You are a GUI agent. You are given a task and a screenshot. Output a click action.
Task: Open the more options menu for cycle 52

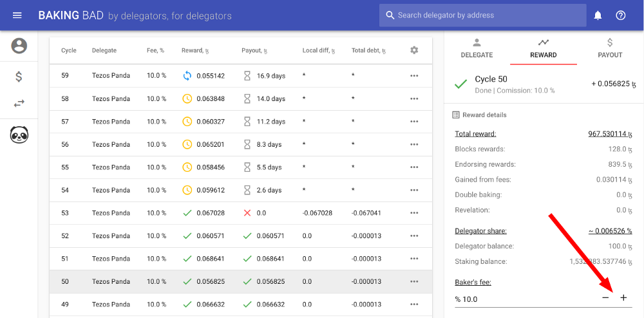(x=414, y=236)
